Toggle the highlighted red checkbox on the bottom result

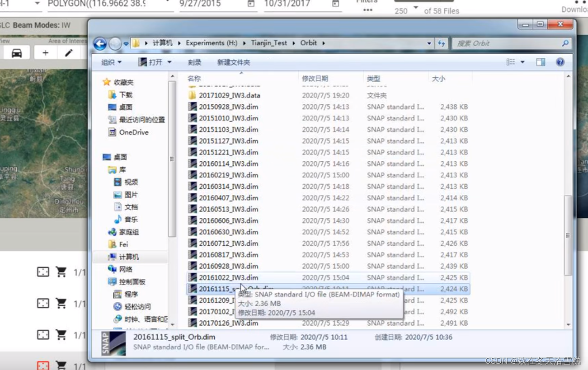pyautogui.click(x=43, y=365)
